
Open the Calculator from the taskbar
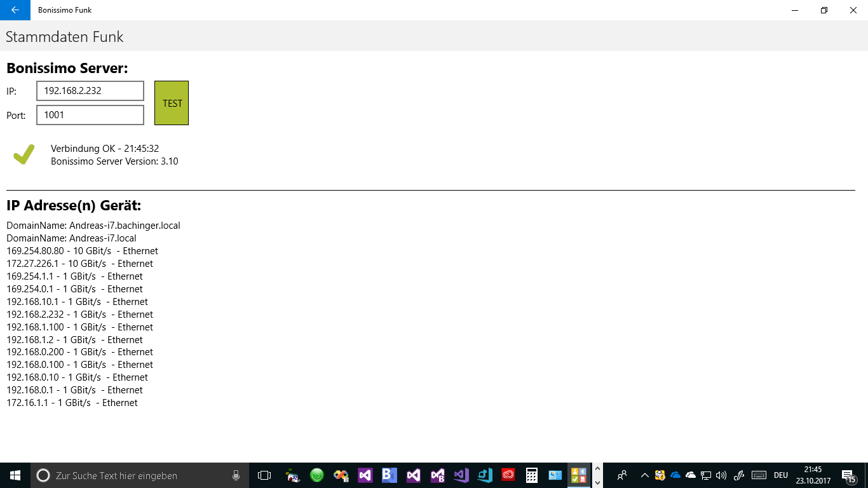(x=532, y=475)
